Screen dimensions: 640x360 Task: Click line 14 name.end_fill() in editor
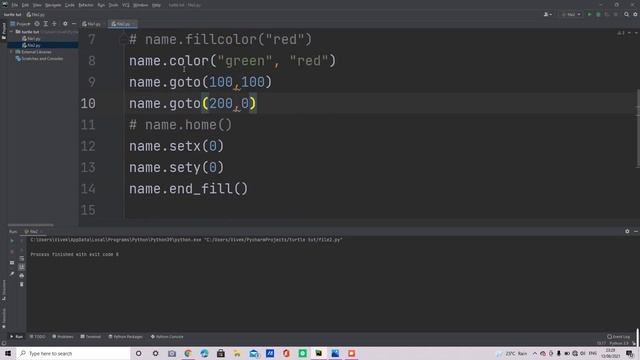pyautogui.click(x=188, y=189)
